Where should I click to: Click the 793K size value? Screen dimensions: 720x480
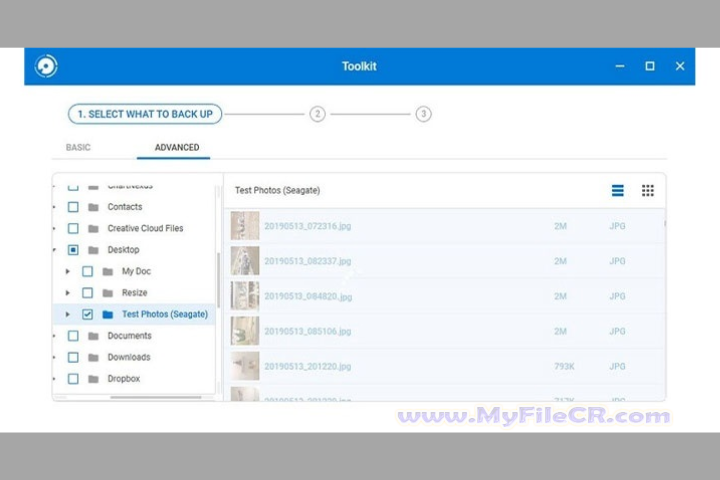click(x=564, y=367)
